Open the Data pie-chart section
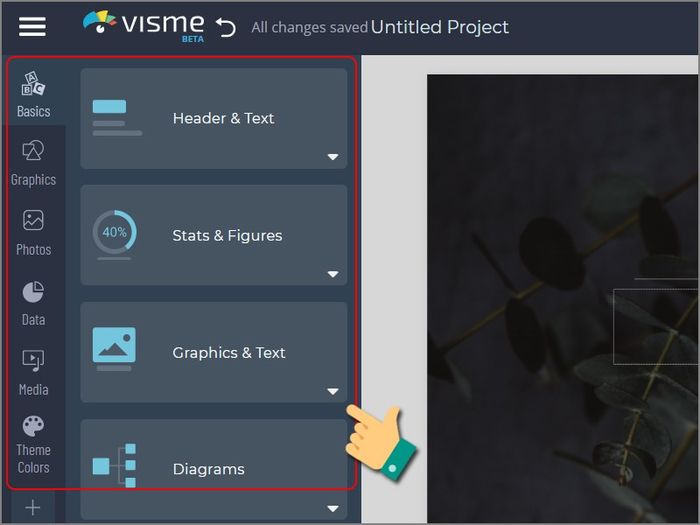The image size is (700, 525). (x=33, y=304)
